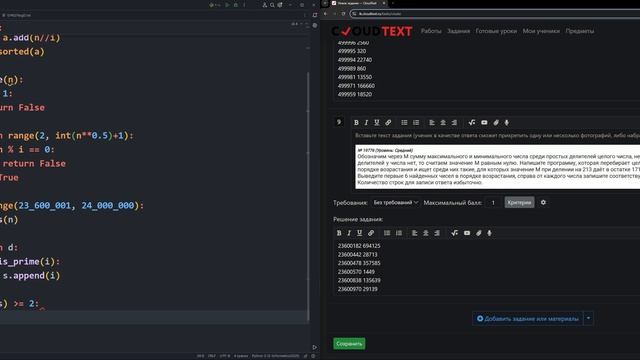Center-align the task text
This screenshot has height=360, width=640.
pos(443,122)
